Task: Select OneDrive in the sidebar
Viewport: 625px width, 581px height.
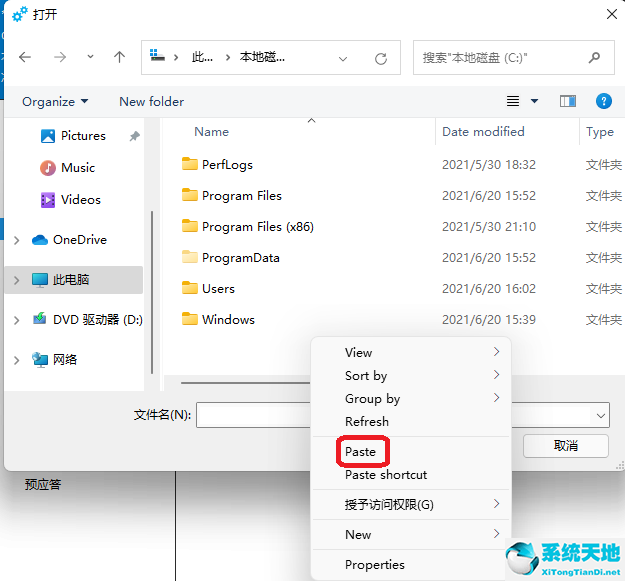Action: (69, 240)
